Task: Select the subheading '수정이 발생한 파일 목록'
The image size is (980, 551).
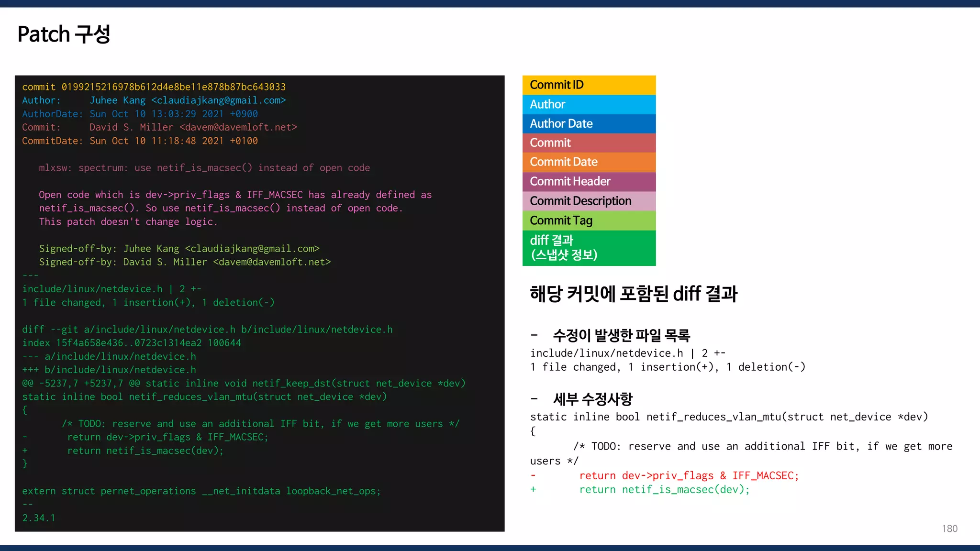Action: [621, 335]
